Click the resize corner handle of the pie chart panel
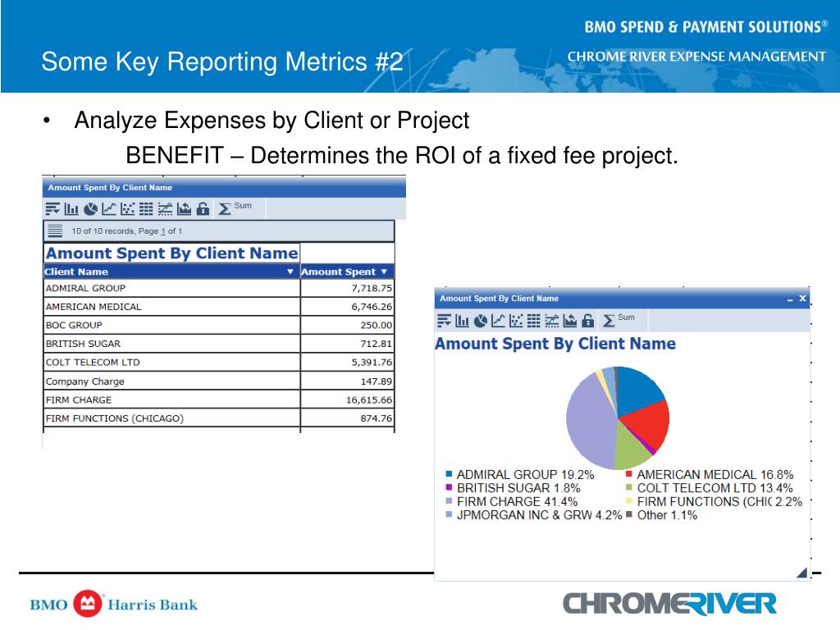840x630 pixels. point(802,573)
